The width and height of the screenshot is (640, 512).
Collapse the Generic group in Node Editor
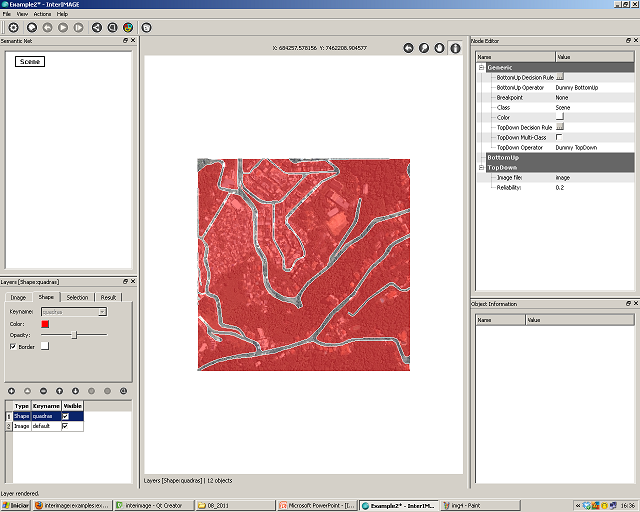(x=481, y=67)
